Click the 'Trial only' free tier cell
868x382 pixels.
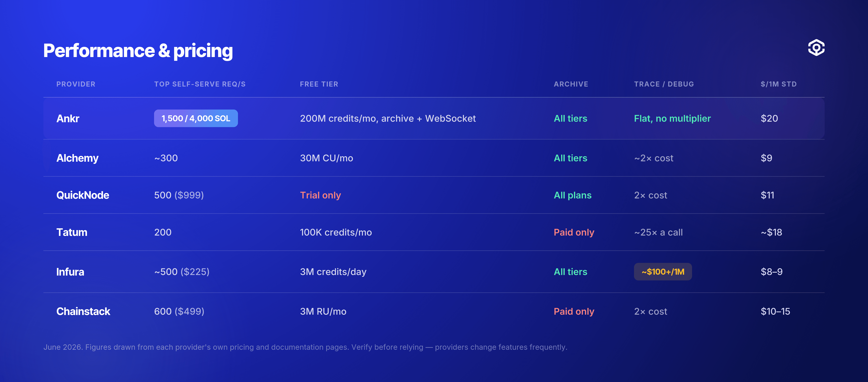point(320,195)
